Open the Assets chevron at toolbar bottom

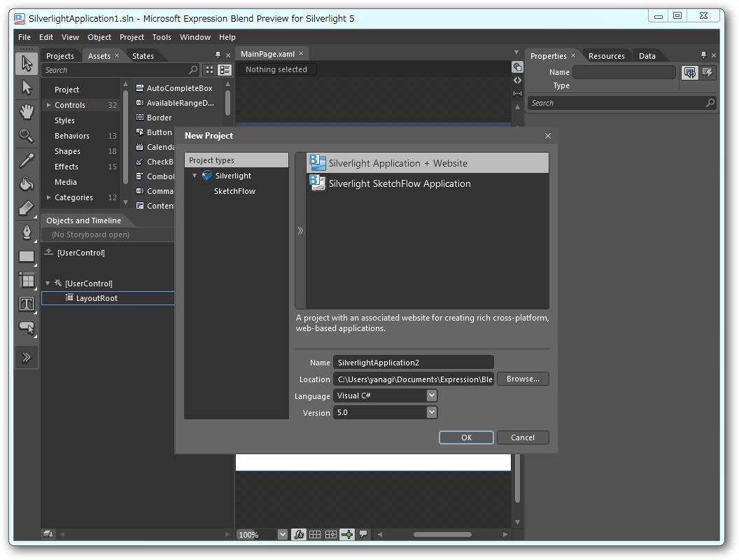26,357
